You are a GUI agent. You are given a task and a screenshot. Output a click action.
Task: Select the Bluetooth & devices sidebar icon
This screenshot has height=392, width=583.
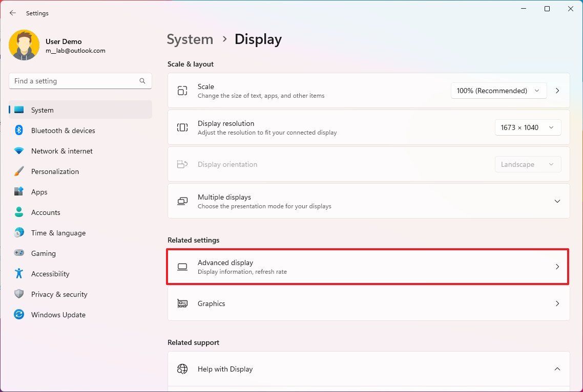[x=18, y=130]
